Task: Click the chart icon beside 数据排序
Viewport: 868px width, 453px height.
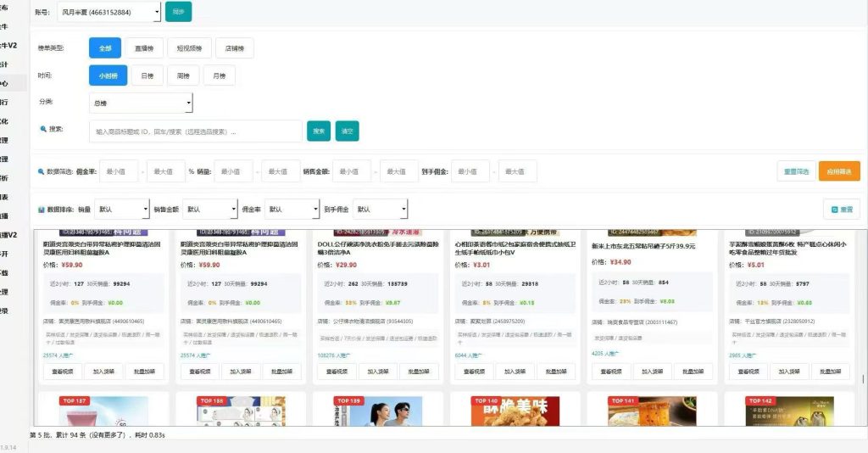Action: pyautogui.click(x=41, y=210)
